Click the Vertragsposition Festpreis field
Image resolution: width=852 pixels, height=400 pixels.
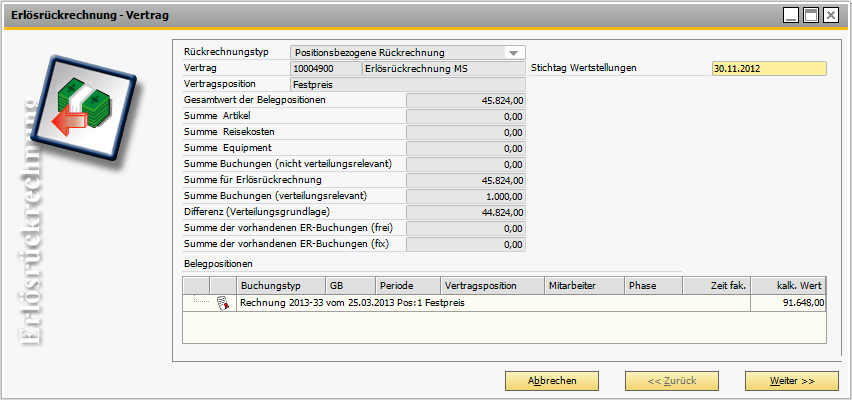[409, 84]
